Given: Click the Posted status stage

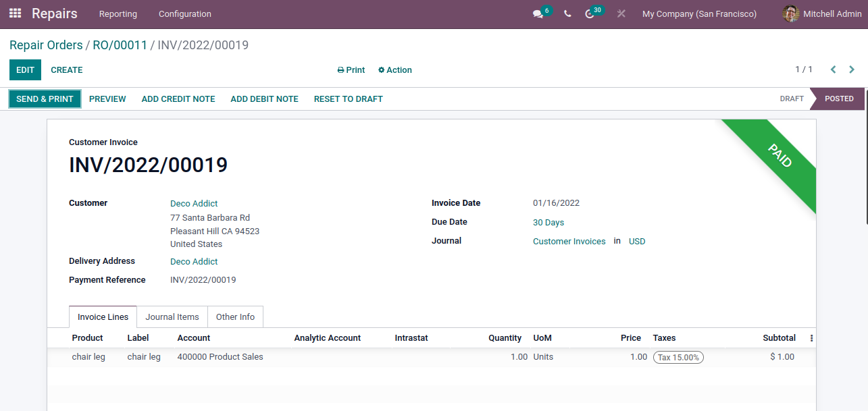Looking at the screenshot, I should point(839,99).
